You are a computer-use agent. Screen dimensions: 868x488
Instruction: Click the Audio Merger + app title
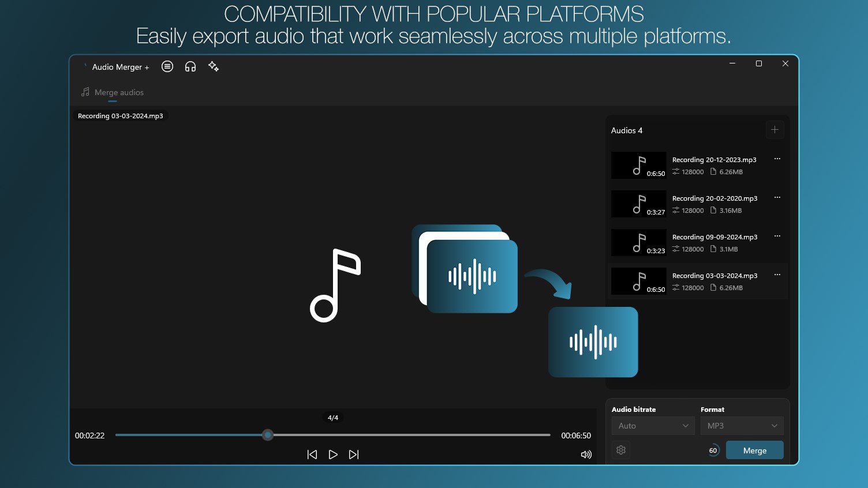(x=121, y=67)
